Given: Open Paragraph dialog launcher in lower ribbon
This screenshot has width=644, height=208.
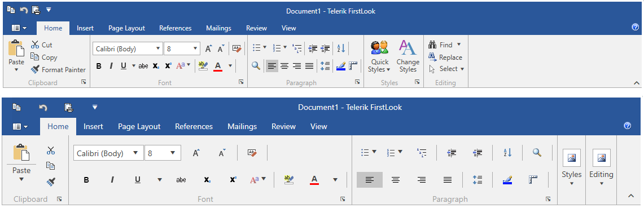Looking at the screenshot, I should (548, 199).
